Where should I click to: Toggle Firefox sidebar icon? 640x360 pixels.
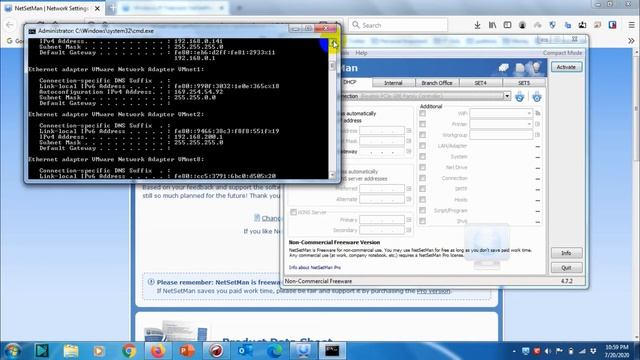507,25
